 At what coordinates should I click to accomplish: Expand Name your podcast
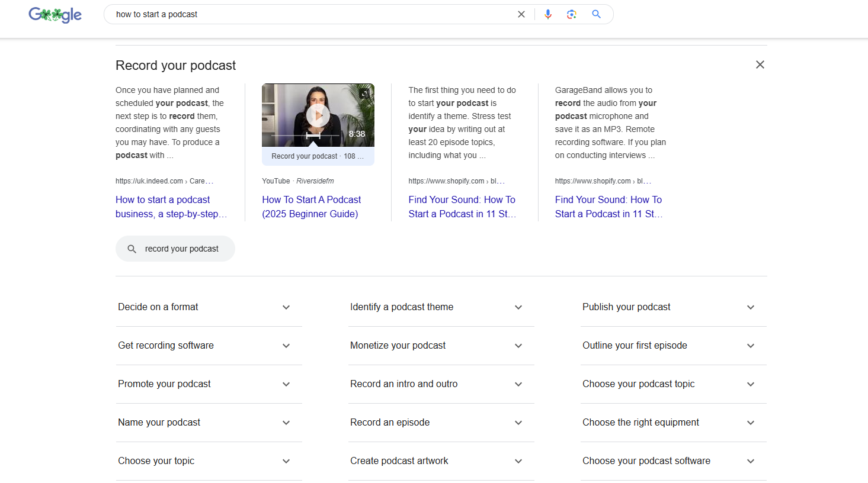click(209, 423)
